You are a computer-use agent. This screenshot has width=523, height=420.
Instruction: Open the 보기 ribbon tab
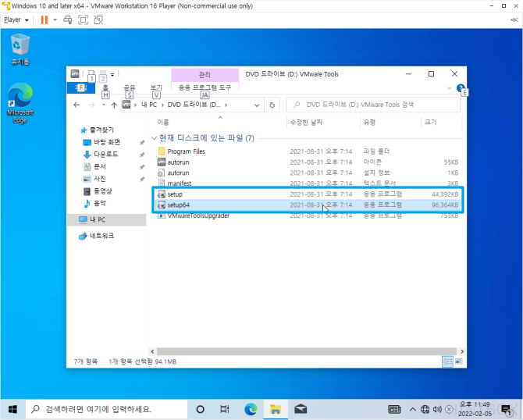tap(156, 87)
